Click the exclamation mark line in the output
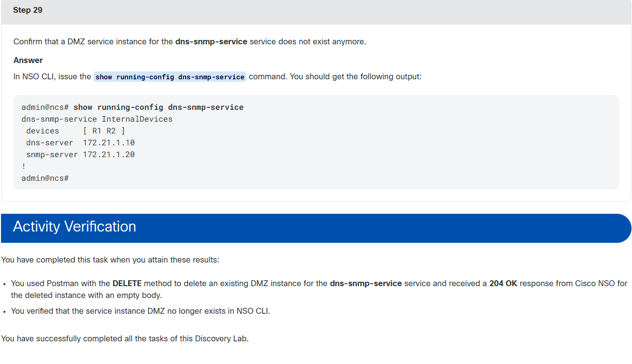The image size is (632, 364). 24,166
